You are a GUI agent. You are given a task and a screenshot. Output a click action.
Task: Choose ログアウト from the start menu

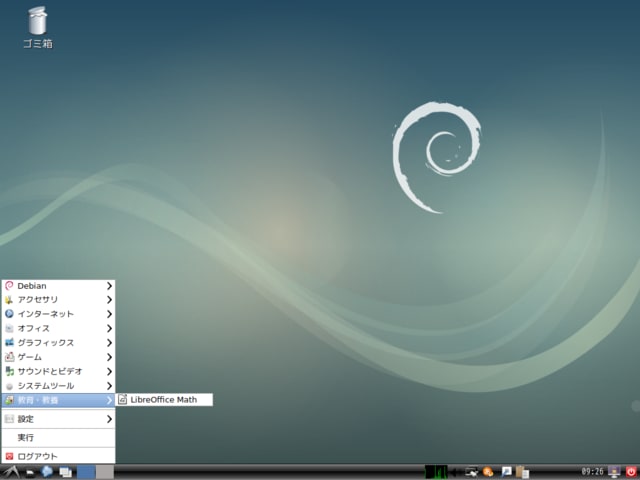(58, 456)
